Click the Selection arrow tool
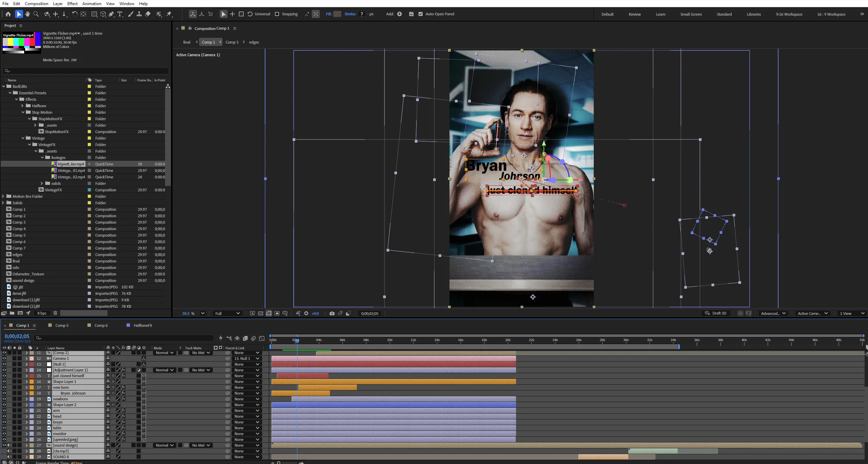 [19, 14]
